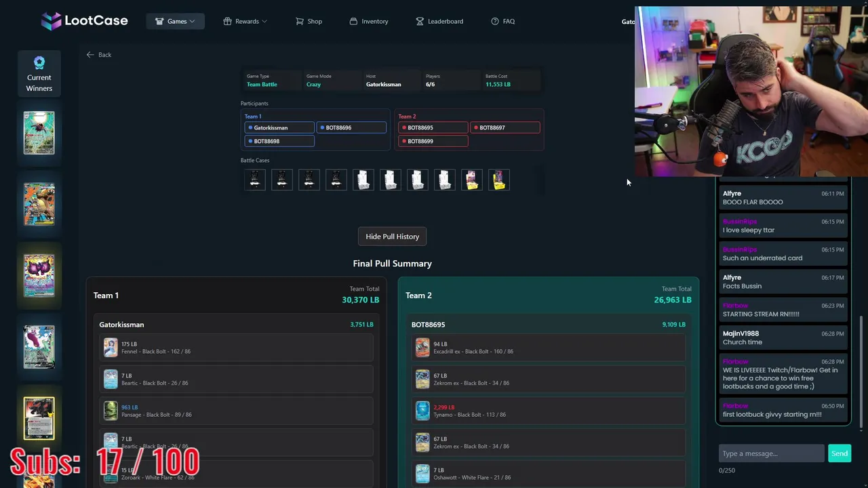Click the Tynamo card thumbnail
The width and height of the screenshot is (868, 488).
[422, 411]
